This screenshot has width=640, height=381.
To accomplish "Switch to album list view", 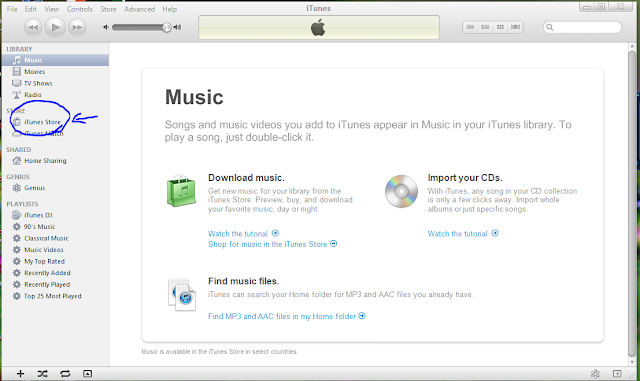I will (485, 27).
